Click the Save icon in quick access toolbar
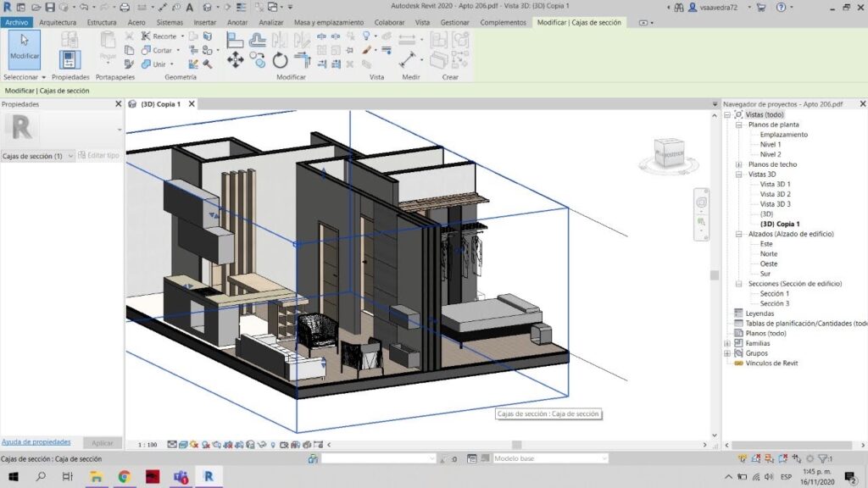The height and width of the screenshot is (488, 868). [x=49, y=7]
